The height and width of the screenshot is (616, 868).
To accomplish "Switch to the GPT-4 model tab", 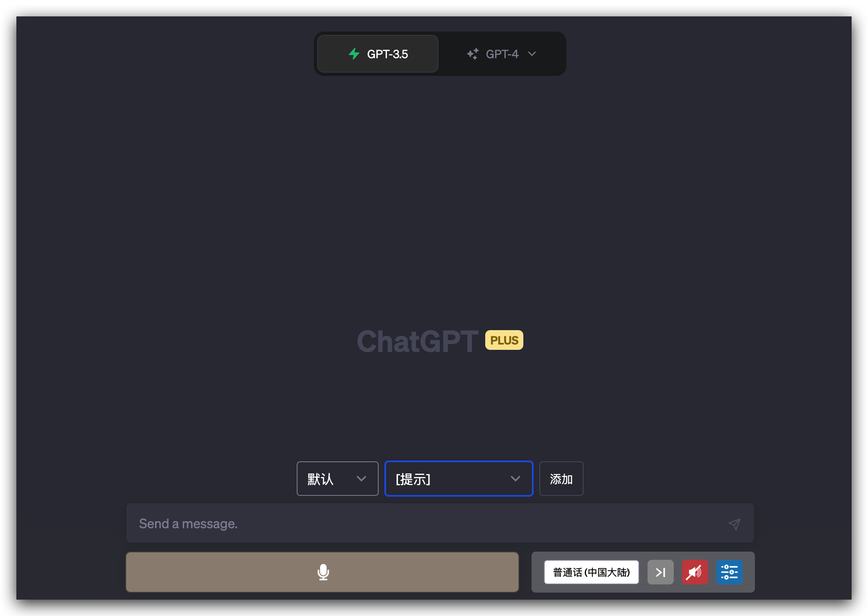I will tap(502, 54).
